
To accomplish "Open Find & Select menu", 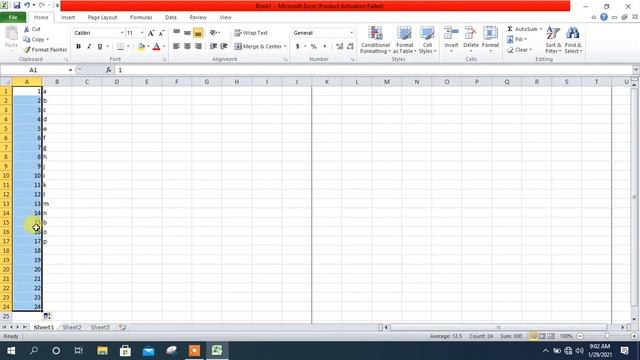I will (x=573, y=40).
